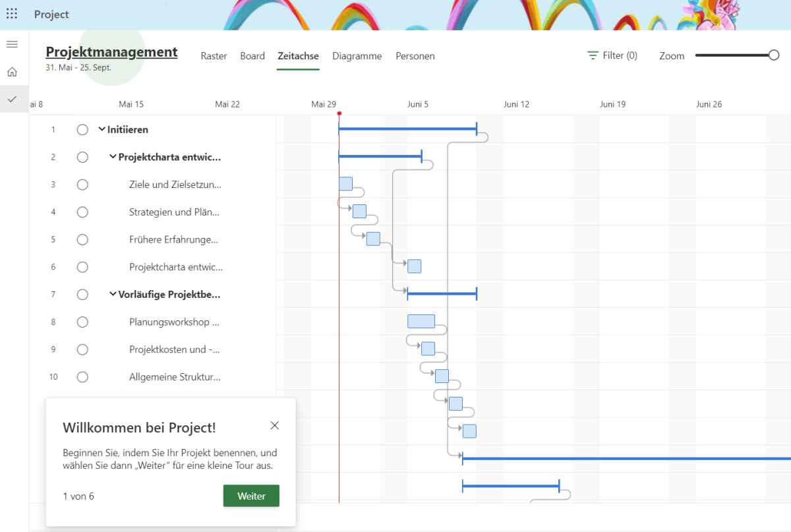Open the app launcher waffle icon

point(12,14)
